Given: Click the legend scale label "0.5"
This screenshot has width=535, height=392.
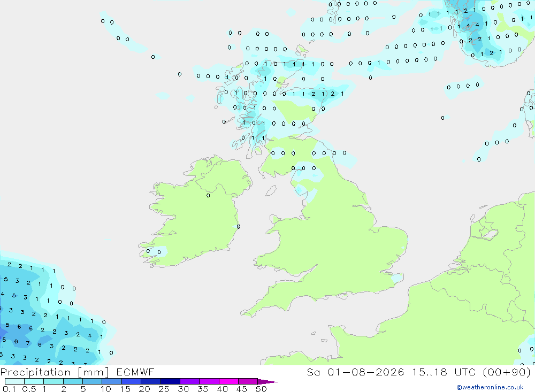Looking at the screenshot, I should pyautogui.click(x=29, y=389).
